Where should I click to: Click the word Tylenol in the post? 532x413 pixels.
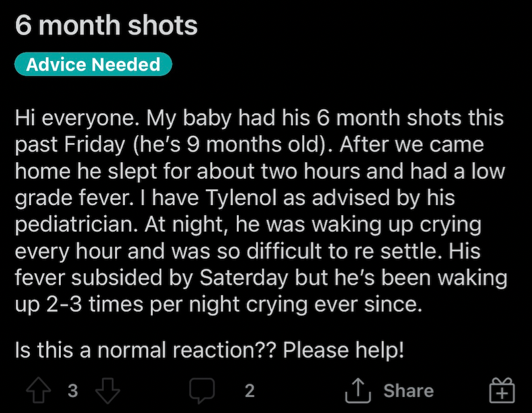tap(241, 197)
